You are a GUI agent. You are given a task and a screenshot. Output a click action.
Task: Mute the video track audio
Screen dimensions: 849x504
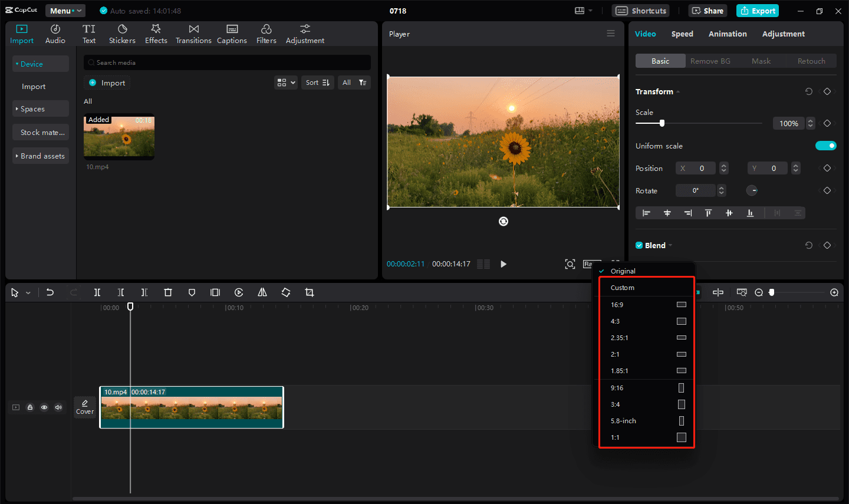58,407
